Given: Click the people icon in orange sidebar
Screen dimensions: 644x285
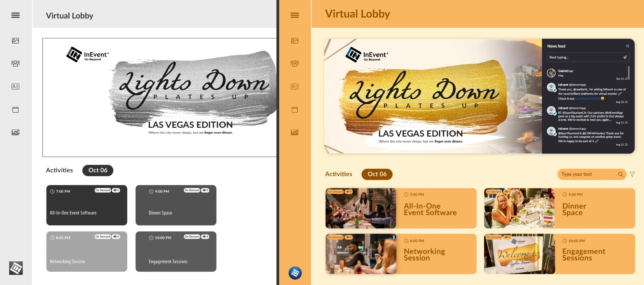Looking at the screenshot, I should 294,63.
